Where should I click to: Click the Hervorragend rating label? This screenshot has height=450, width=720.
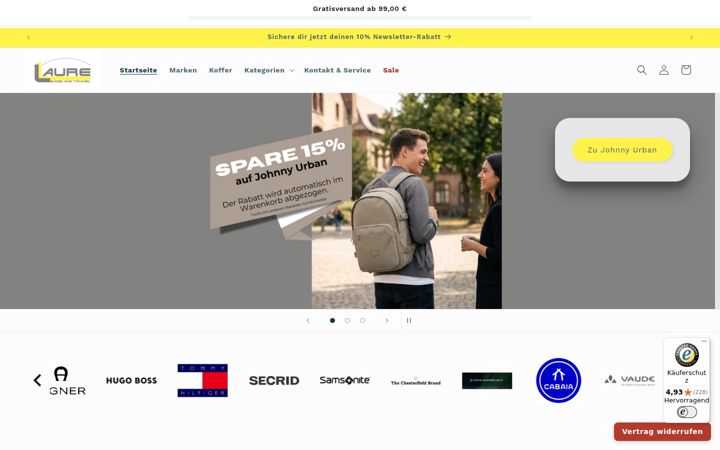(x=686, y=400)
